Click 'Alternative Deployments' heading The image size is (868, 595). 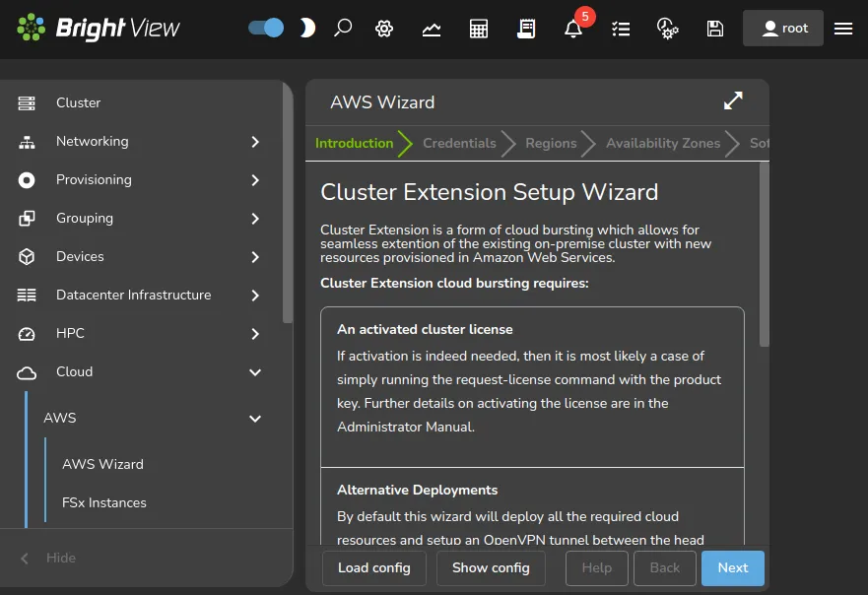(417, 490)
